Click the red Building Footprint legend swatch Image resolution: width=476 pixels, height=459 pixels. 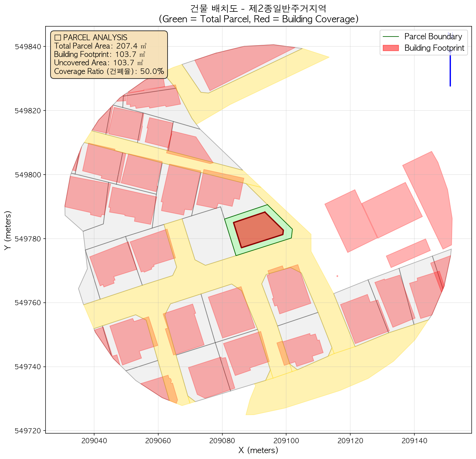[x=391, y=48]
